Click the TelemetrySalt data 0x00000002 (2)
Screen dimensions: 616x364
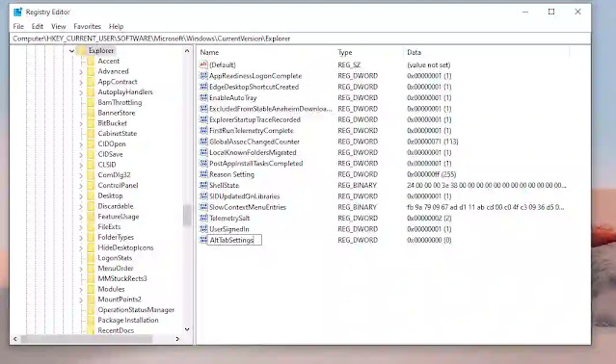[429, 218]
